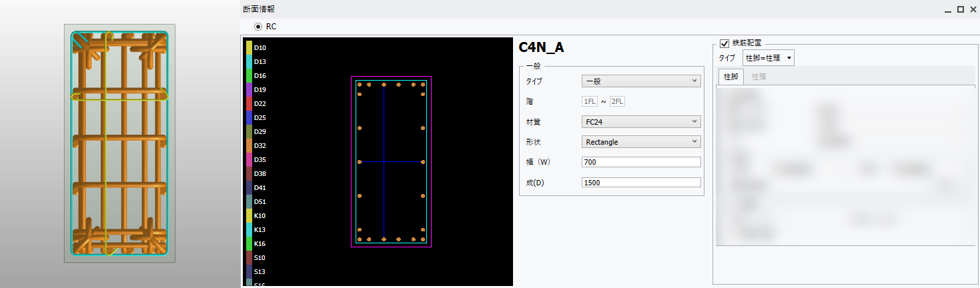
Task: Maximize the 断面情報 panel
Action: click(x=961, y=9)
